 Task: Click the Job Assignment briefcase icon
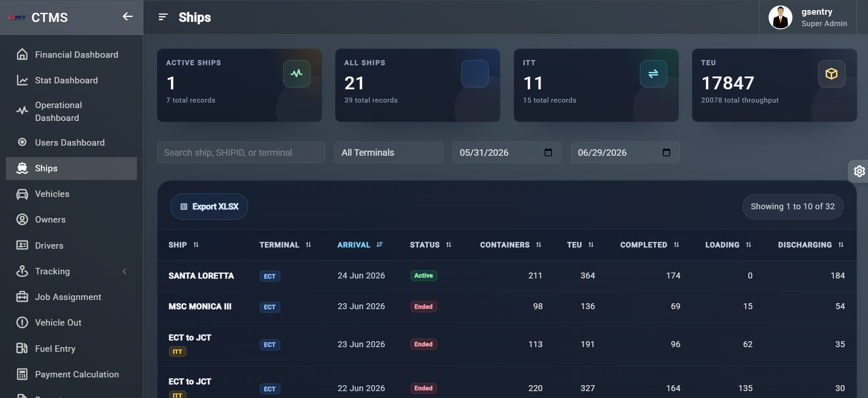coord(22,297)
